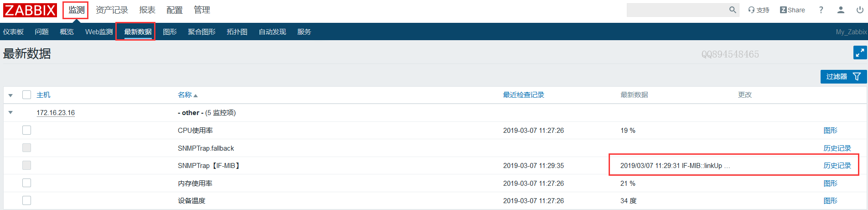Collapse all groups header arrow
Image resolution: width=868 pixels, height=210 pixels.
(x=10, y=95)
